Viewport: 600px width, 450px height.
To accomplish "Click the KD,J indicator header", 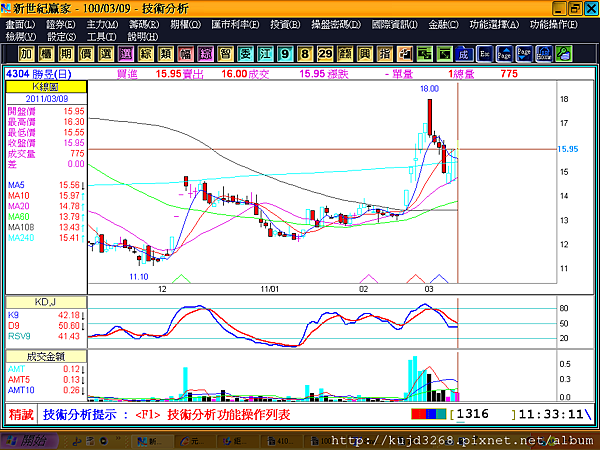I will (46, 302).
